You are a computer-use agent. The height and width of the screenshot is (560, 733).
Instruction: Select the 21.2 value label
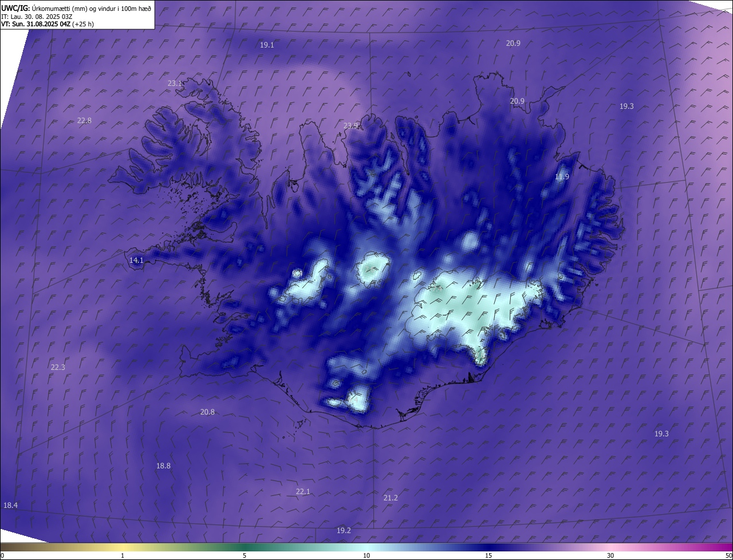click(x=391, y=498)
